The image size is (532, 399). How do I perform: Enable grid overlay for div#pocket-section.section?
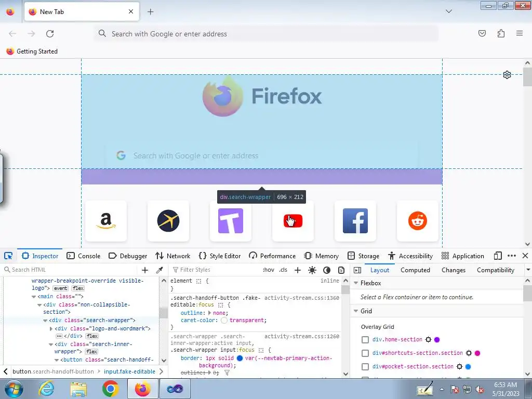365,367
